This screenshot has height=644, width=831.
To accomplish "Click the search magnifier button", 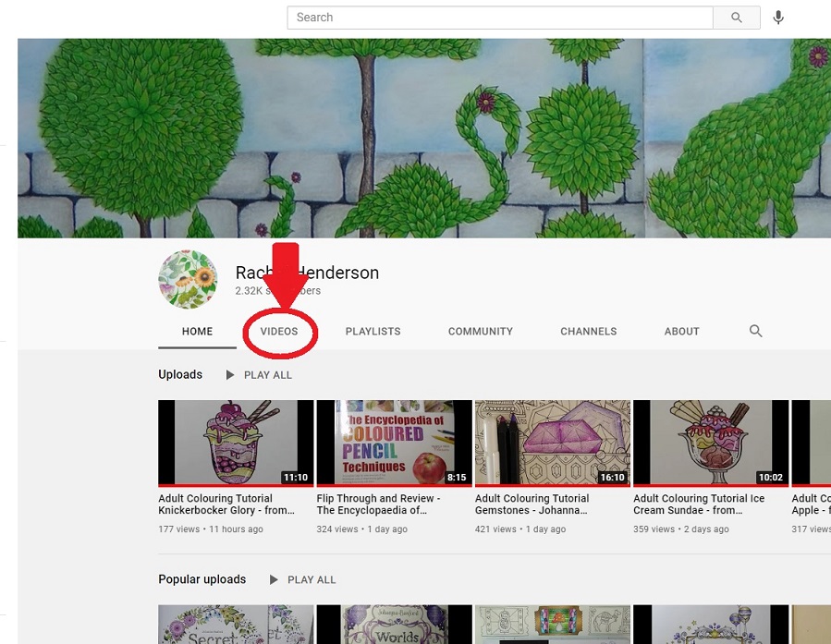I will (737, 18).
